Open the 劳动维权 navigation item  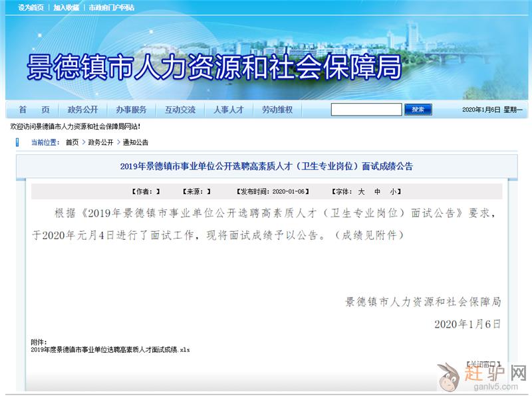pyautogui.click(x=277, y=110)
